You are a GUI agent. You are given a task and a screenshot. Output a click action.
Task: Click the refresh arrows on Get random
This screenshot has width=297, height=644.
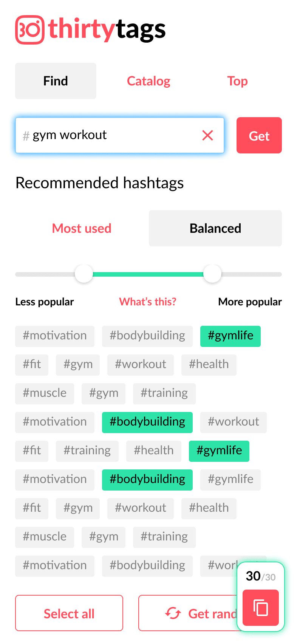[173, 613]
